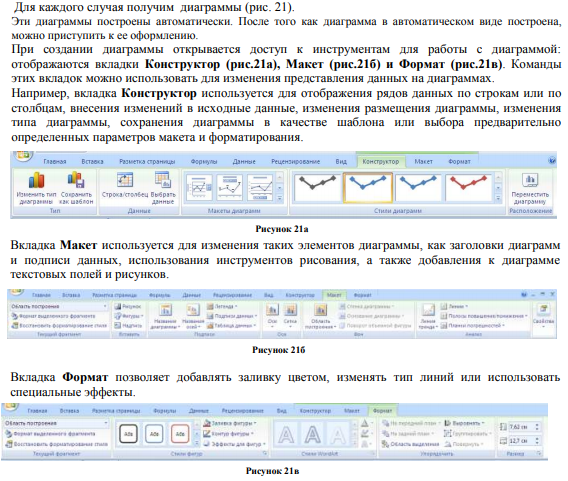Click Свойства icon in figure 21б
This screenshot has height=481, width=568.
pyautogui.click(x=543, y=310)
